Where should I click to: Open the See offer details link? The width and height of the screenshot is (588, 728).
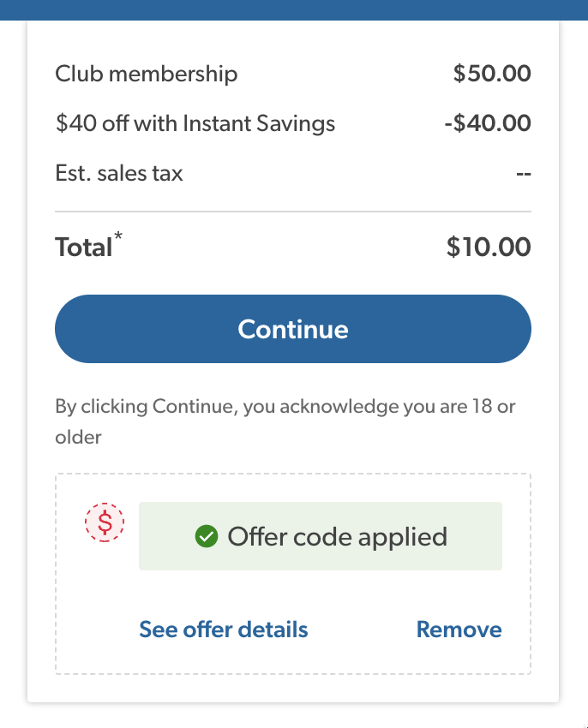[x=223, y=630]
